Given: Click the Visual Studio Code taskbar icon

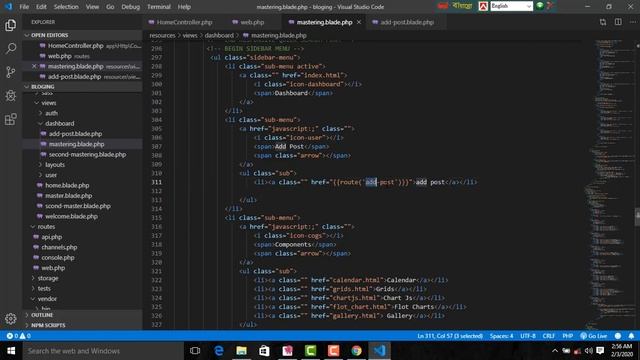Looking at the screenshot, I should pyautogui.click(x=380, y=351).
